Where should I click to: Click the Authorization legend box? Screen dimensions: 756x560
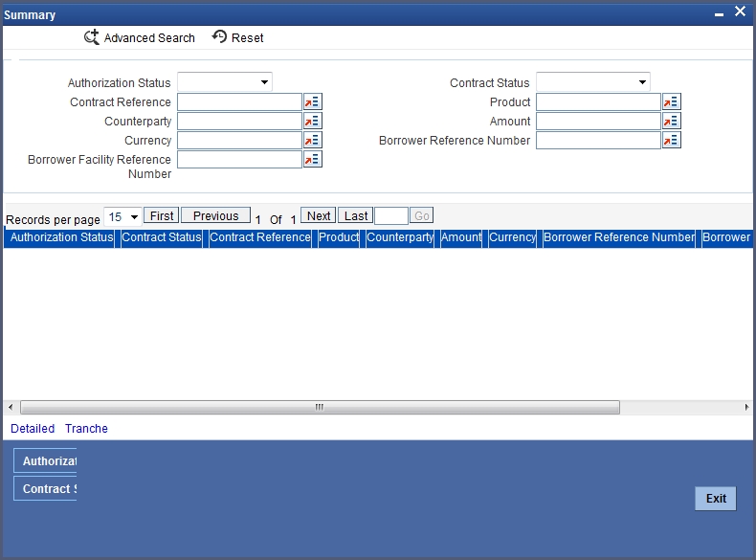click(45, 460)
